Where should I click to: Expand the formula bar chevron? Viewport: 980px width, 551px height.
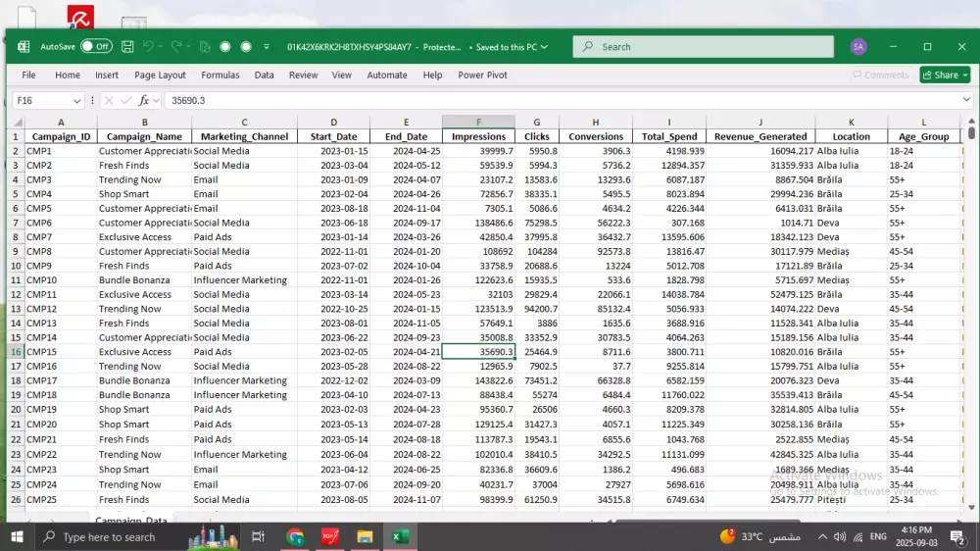click(x=965, y=100)
